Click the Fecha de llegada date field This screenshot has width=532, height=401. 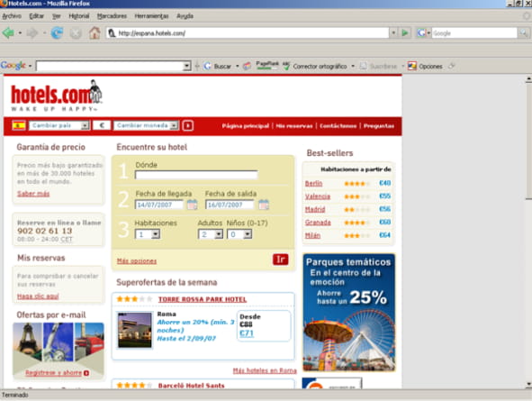pyautogui.click(x=159, y=205)
